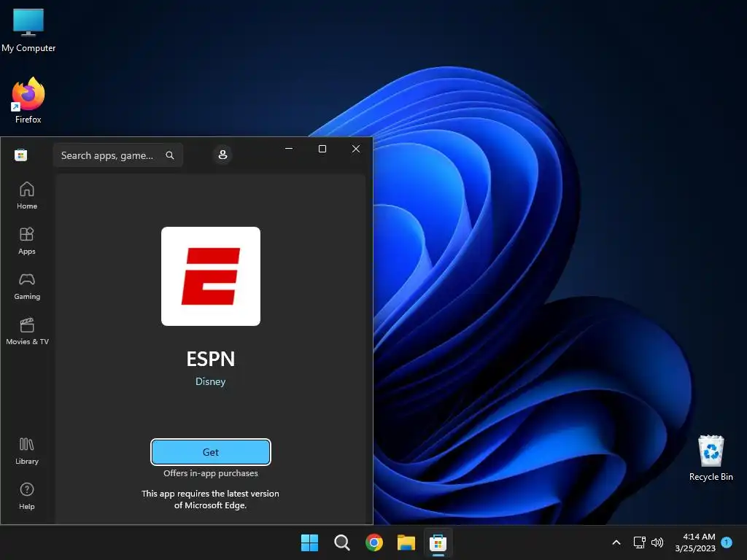Click the Microsoft Store logo icon
This screenshot has width=747, height=560.
(21, 155)
